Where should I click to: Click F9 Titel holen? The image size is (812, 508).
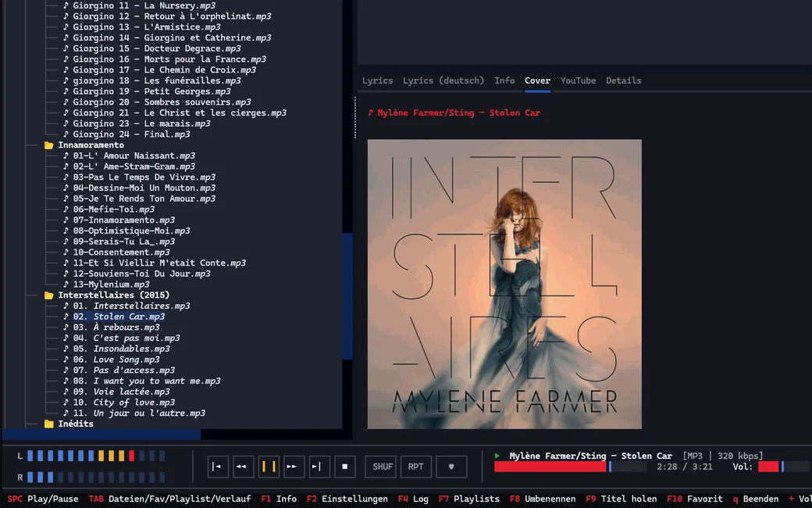point(621,499)
